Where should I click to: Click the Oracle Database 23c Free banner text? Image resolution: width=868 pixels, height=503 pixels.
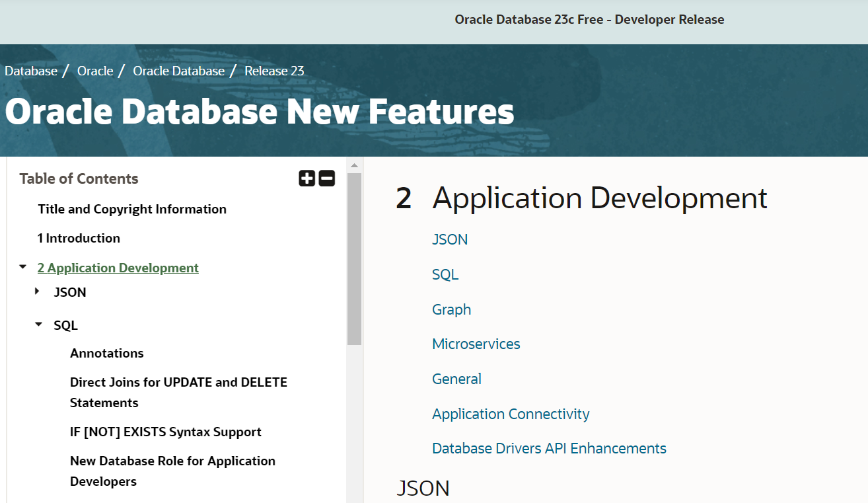[589, 20]
